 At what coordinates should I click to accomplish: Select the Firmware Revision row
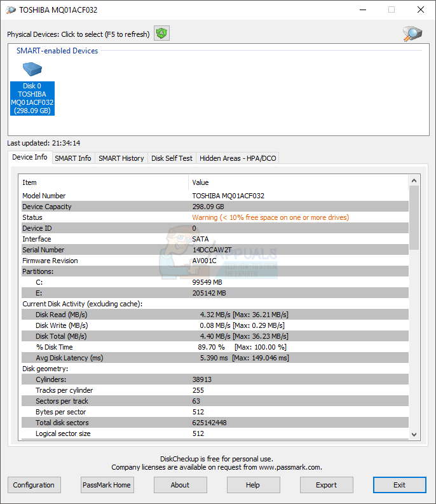point(215,261)
